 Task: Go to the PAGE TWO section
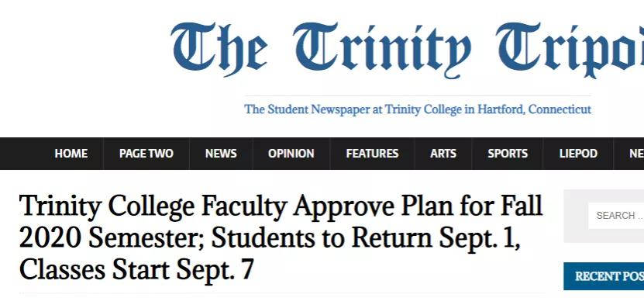point(146,154)
